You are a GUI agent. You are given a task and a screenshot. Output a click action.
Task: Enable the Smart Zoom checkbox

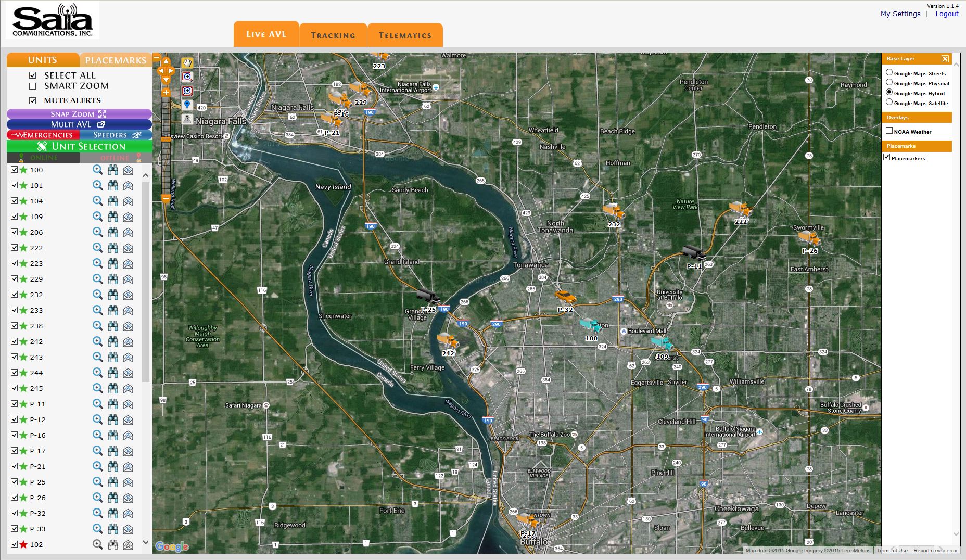[33, 86]
